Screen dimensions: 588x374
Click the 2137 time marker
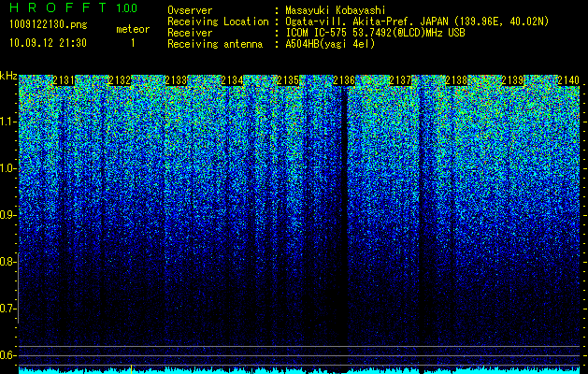coord(400,80)
